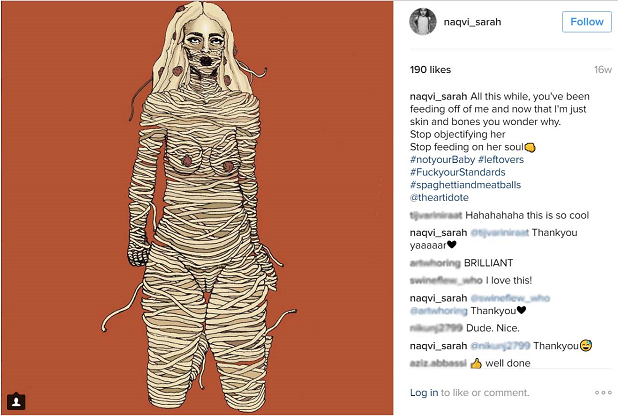The image size is (640, 418).
Task: Click the illustrated post image
Action: [197, 208]
